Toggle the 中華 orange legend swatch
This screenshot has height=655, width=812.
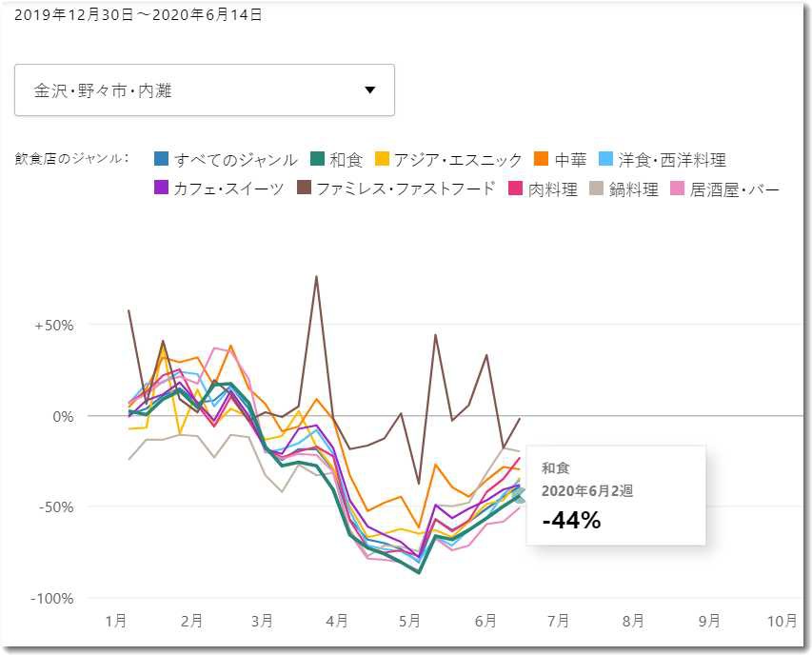pos(543,160)
